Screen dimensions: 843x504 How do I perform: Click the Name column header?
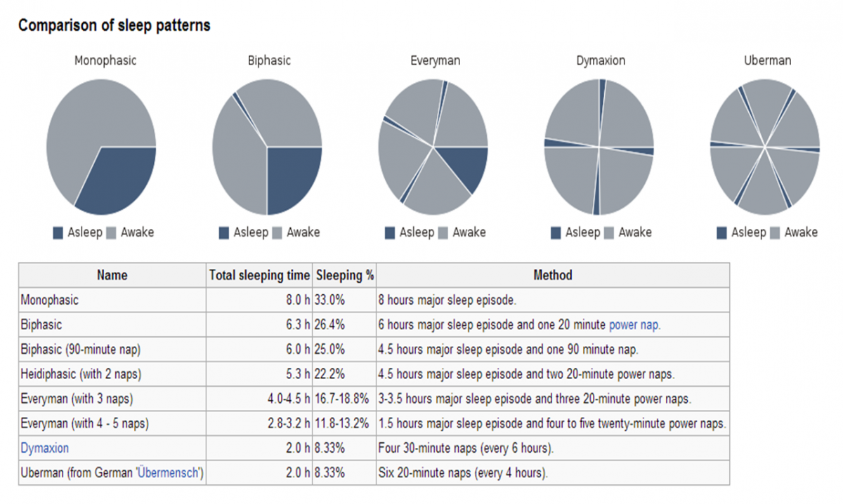[112, 275]
